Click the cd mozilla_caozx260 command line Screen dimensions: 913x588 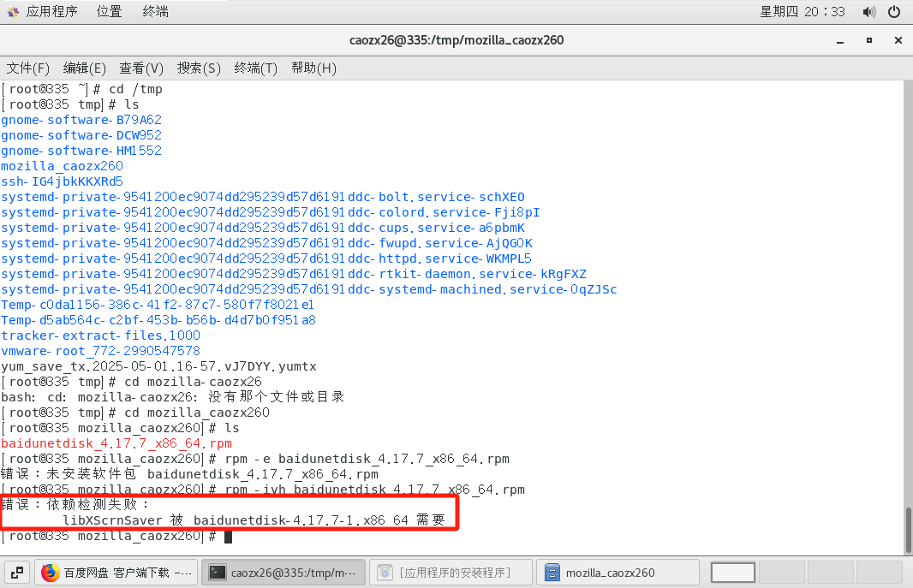(135, 413)
